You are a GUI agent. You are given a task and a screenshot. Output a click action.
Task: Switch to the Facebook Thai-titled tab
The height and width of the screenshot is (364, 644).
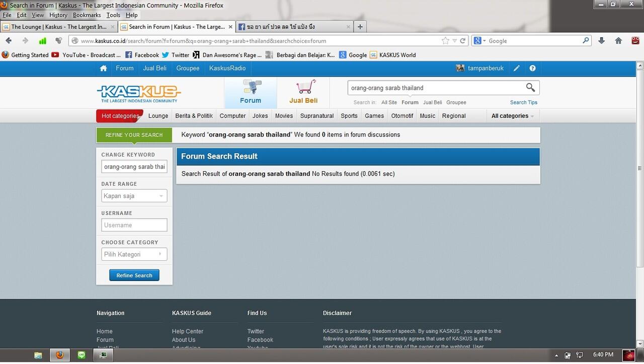(294, 27)
